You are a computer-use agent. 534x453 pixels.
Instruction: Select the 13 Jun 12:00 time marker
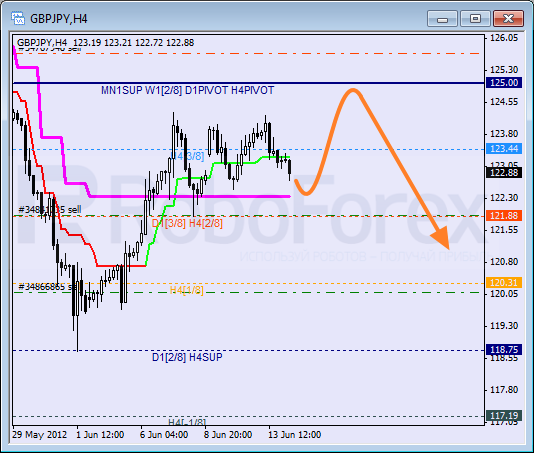click(x=295, y=435)
